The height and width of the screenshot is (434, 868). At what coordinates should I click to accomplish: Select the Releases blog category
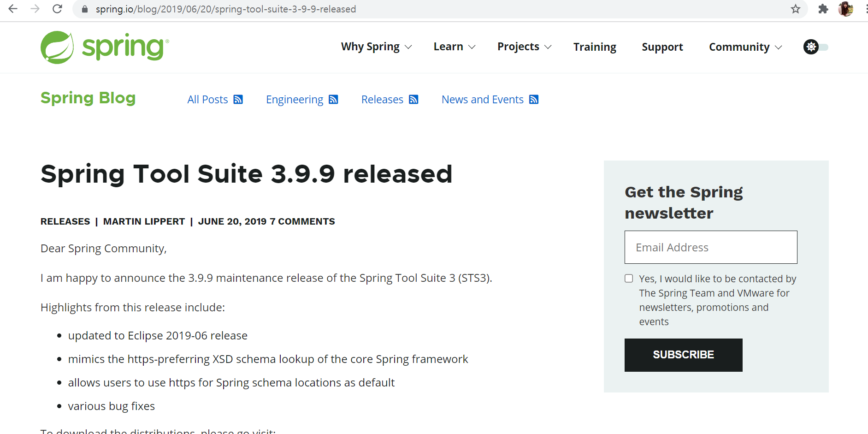click(382, 100)
